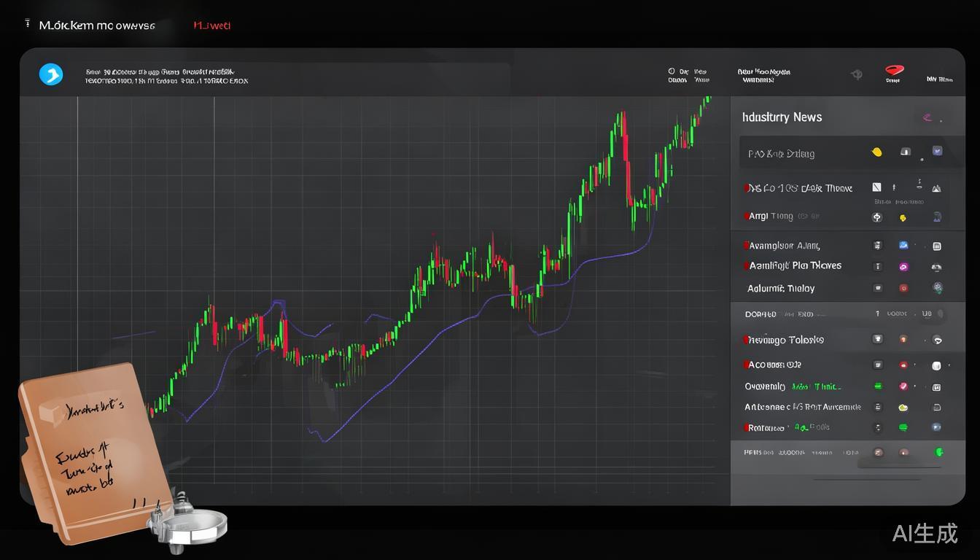Click the red oval icon in header
The width and height of the screenshot is (980, 560).
pyautogui.click(x=894, y=71)
